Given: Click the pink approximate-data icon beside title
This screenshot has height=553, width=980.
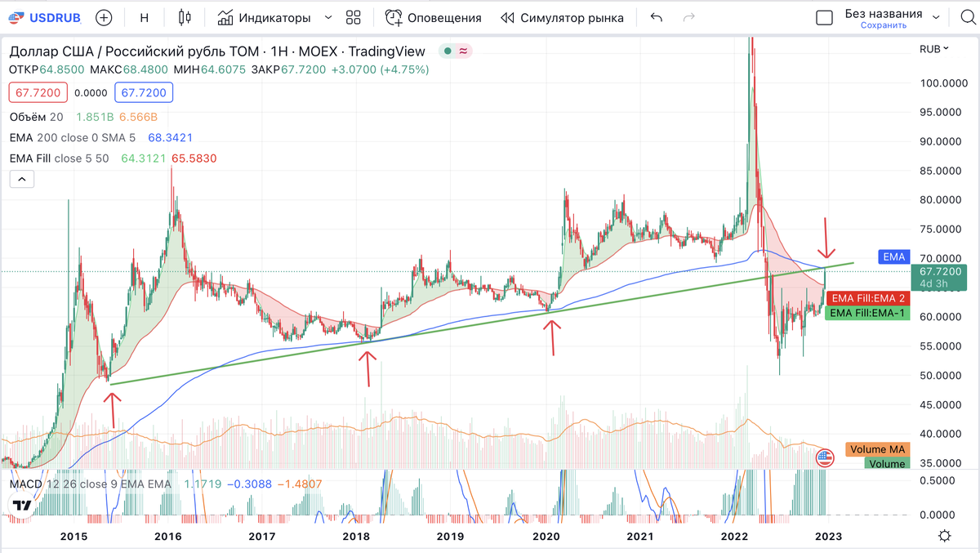Looking at the screenshot, I should tap(463, 51).
